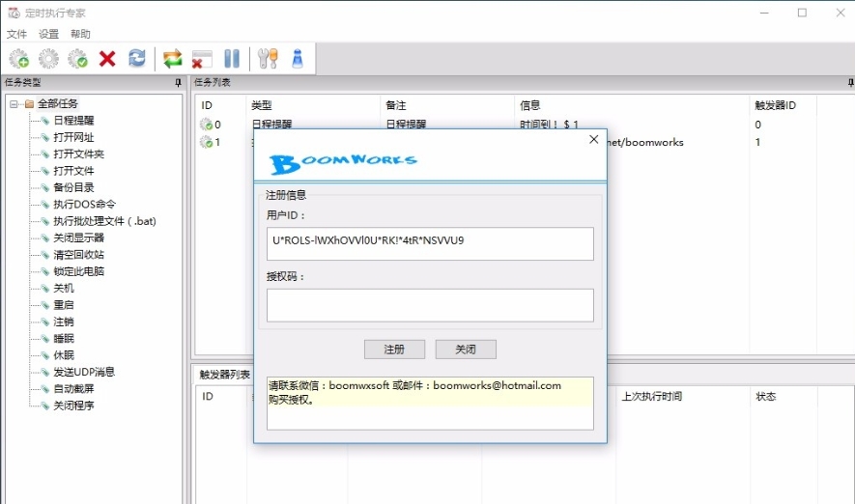The width and height of the screenshot is (855, 504).
Task: Click the ID column header in trigger list
Action: click(x=208, y=397)
